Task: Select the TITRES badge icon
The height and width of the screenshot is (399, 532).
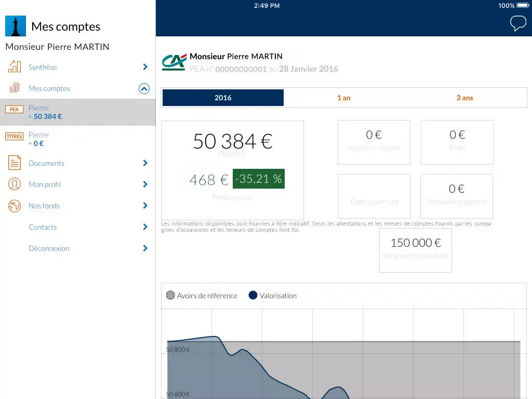Action: [x=14, y=137]
